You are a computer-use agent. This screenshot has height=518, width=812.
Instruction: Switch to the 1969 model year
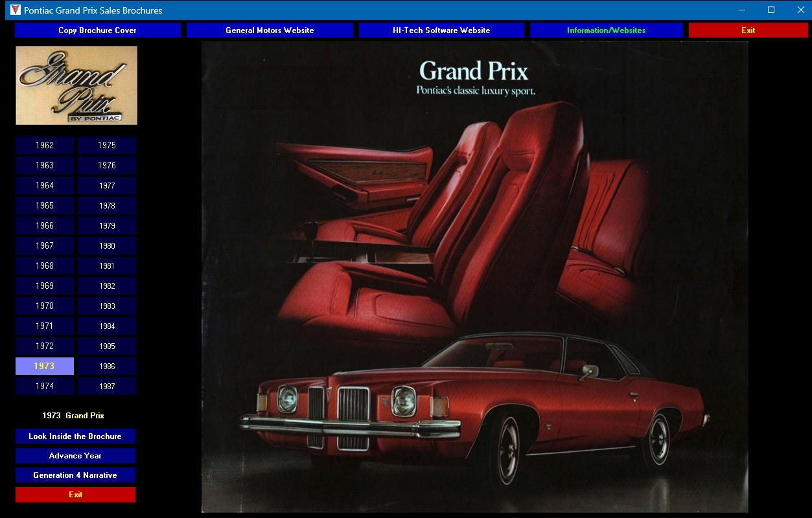(x=45, y=286)
